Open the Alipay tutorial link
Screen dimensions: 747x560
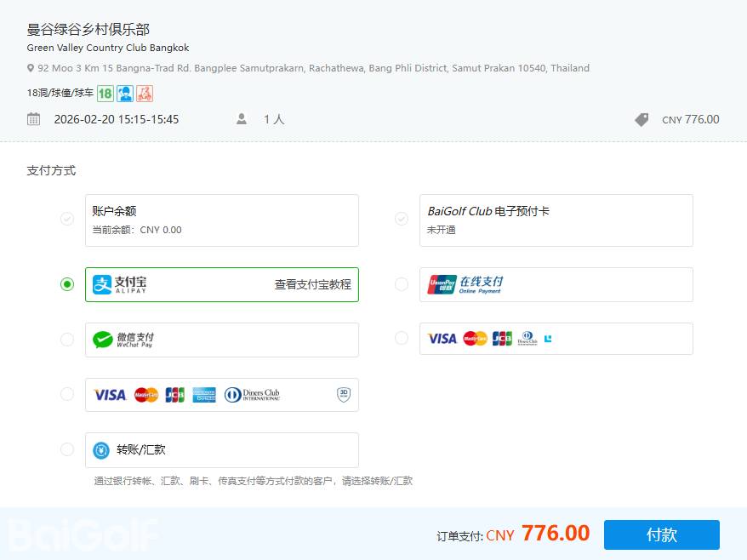tap(312, 284)
